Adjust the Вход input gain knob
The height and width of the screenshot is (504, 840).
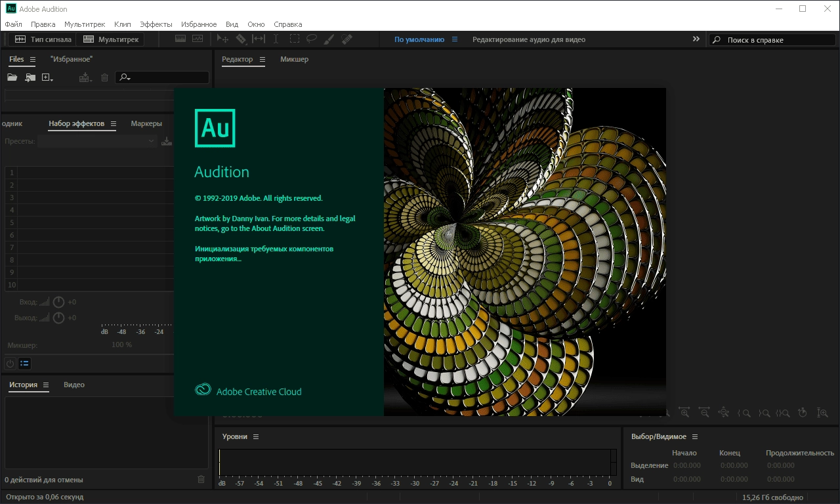click(x=58, y=302)
